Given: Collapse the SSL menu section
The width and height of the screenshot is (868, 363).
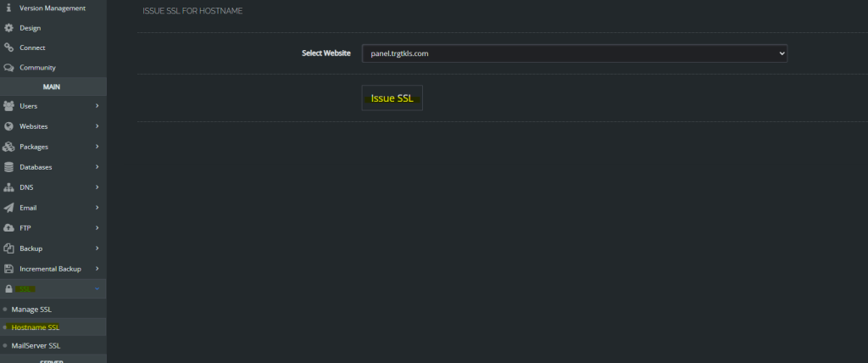Looking at the screenshot, I should pos(97,289).
